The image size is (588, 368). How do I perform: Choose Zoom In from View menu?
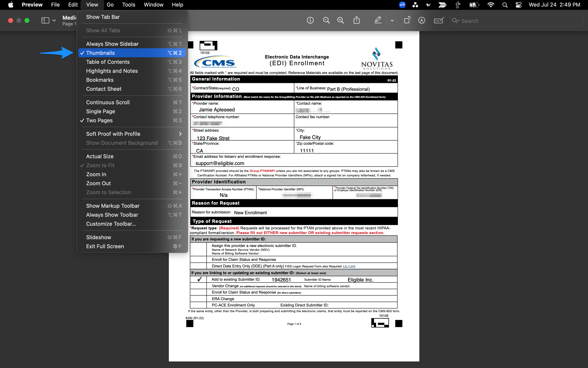[x=132, y=174]
